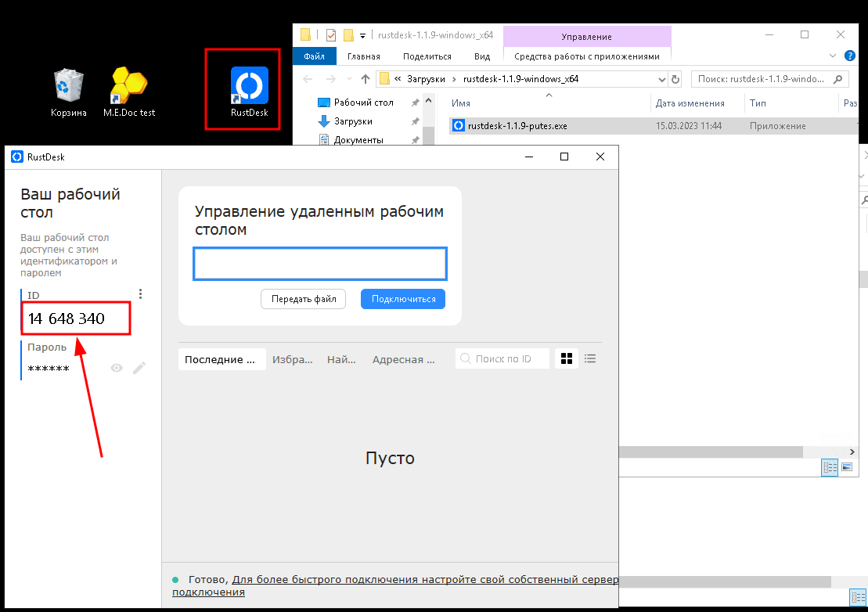This screenshot has width=868, height=612.
Task: Select the Последние sessions tab
Action: coord(222,359)
